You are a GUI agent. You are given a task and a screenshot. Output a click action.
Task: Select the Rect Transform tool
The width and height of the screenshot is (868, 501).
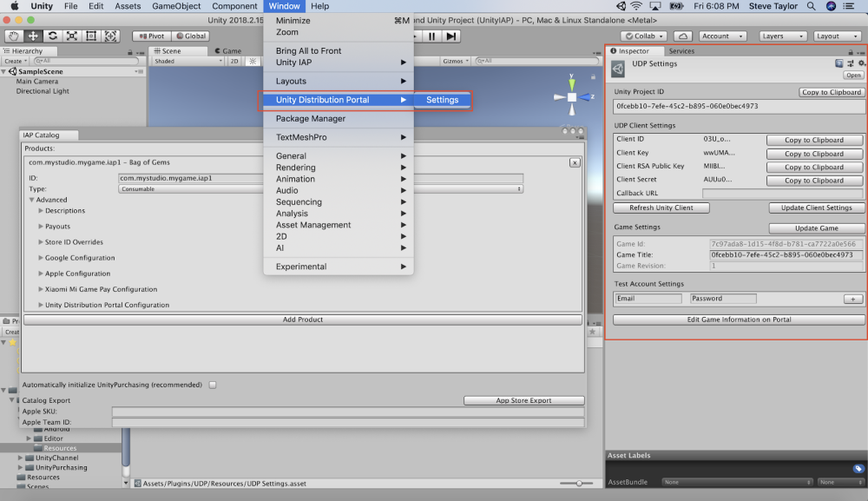pyautogui.click(x=91, y=36)
